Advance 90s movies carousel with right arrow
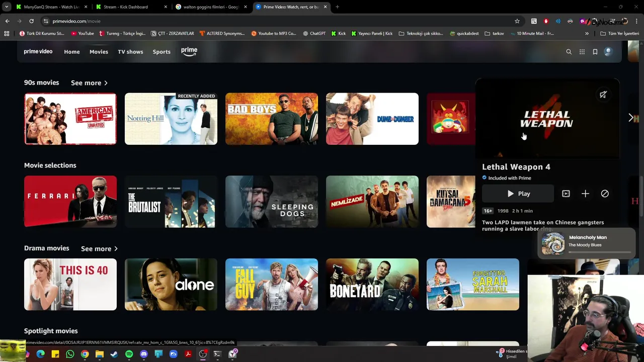This screenshot has height=362, width=644. (631, 118)
